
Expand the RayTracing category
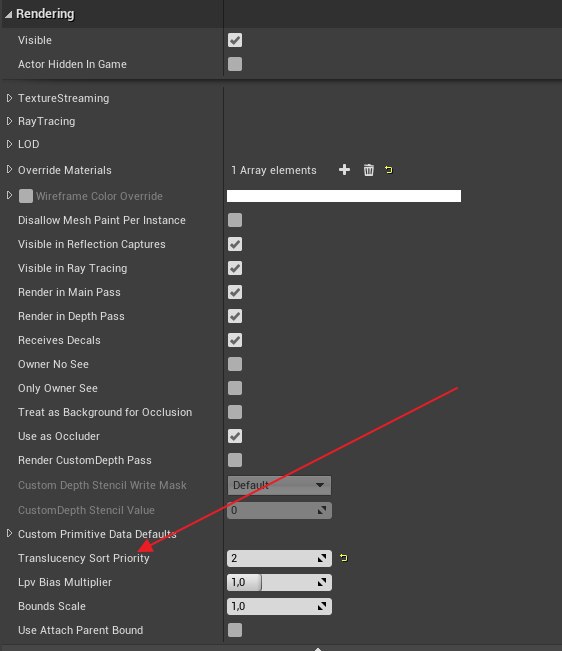click(9, 121)
